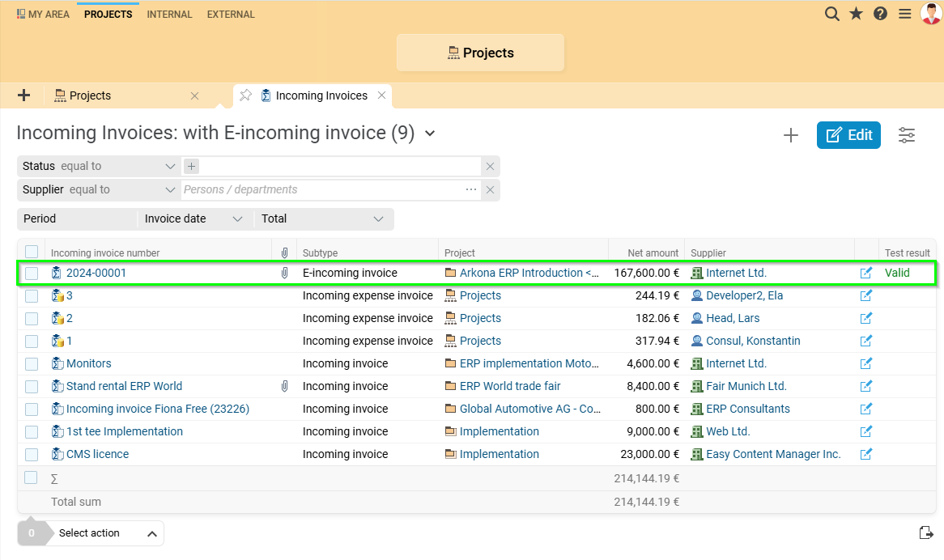Open the Stand rental ERP World invoice
Screen dimensions: 944x560
124,386
